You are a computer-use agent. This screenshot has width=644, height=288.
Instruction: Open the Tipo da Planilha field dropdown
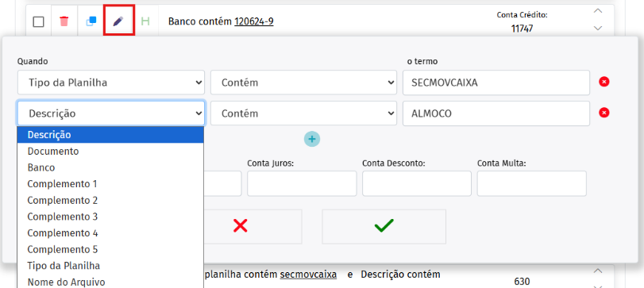tap(111, 83)
